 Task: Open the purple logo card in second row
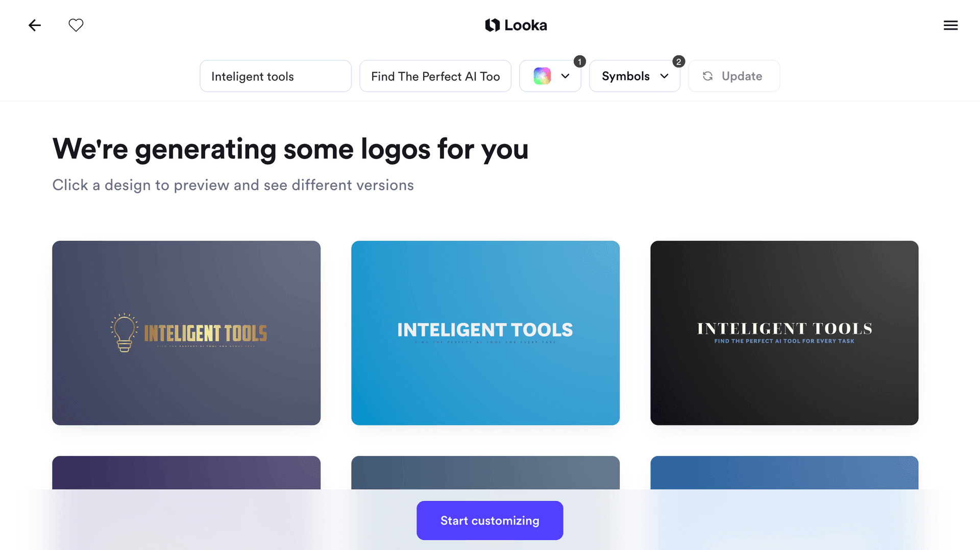click(186, 472)
